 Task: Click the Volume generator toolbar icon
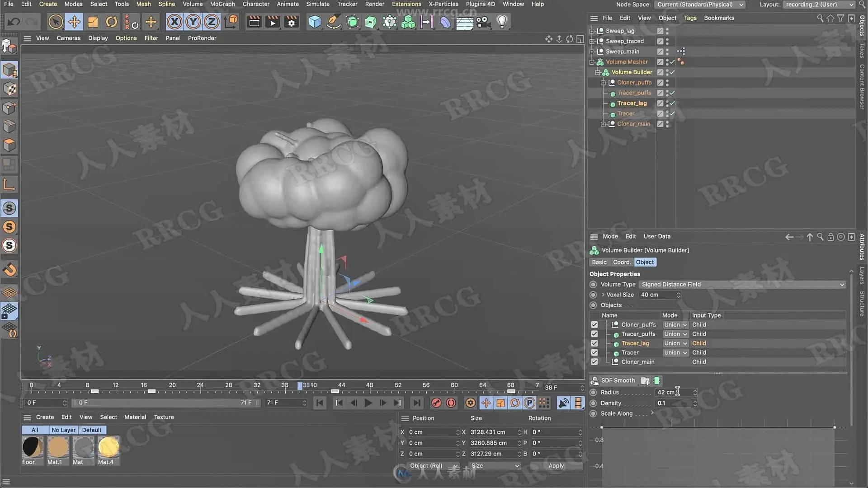click(x=408, y=22)
